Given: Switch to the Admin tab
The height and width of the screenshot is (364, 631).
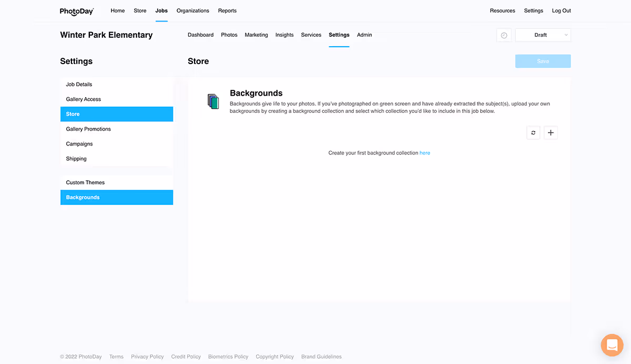Looking at the screenshot, I should [364, 35].
